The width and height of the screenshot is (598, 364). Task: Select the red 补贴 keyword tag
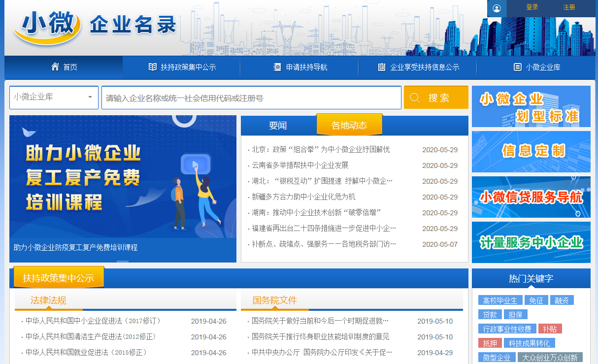click(x=550, y=329)
